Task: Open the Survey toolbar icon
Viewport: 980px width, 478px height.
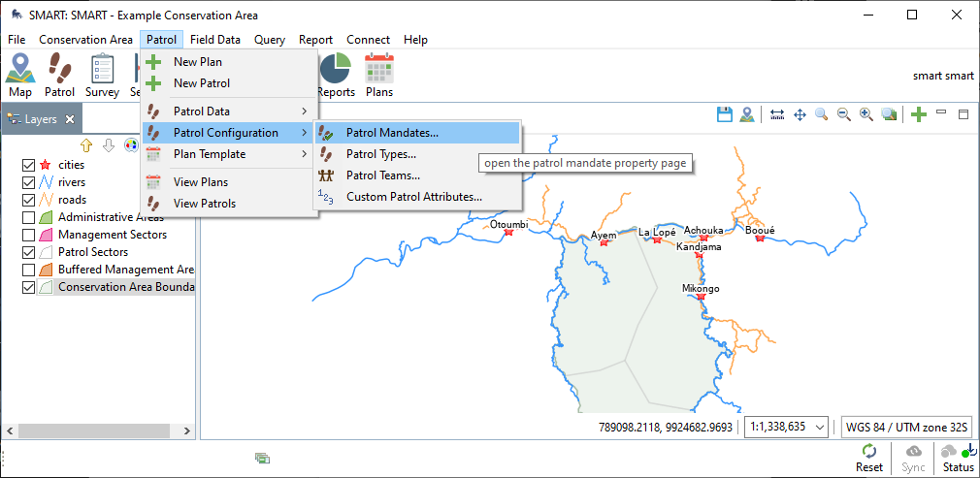Action: click(x=102, y=76)
